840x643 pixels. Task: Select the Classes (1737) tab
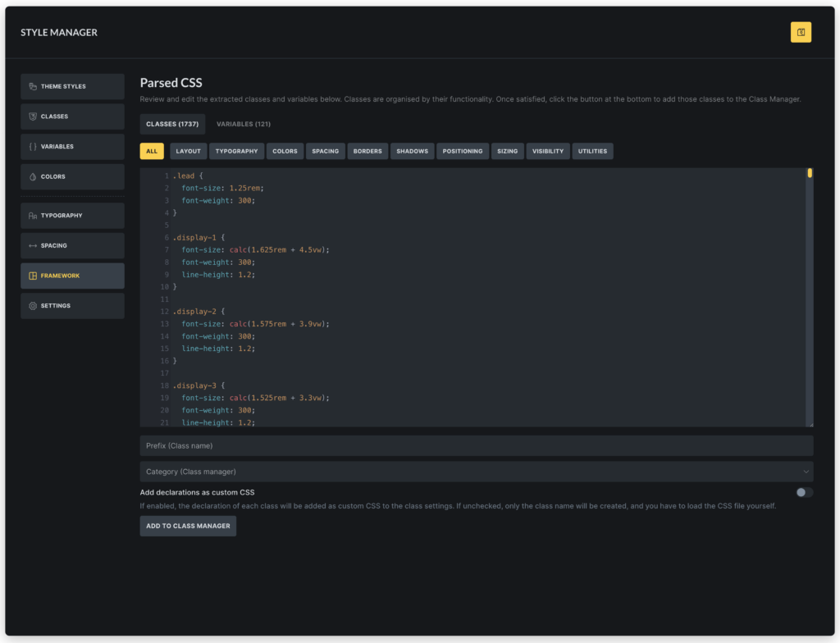click(172, 124)
